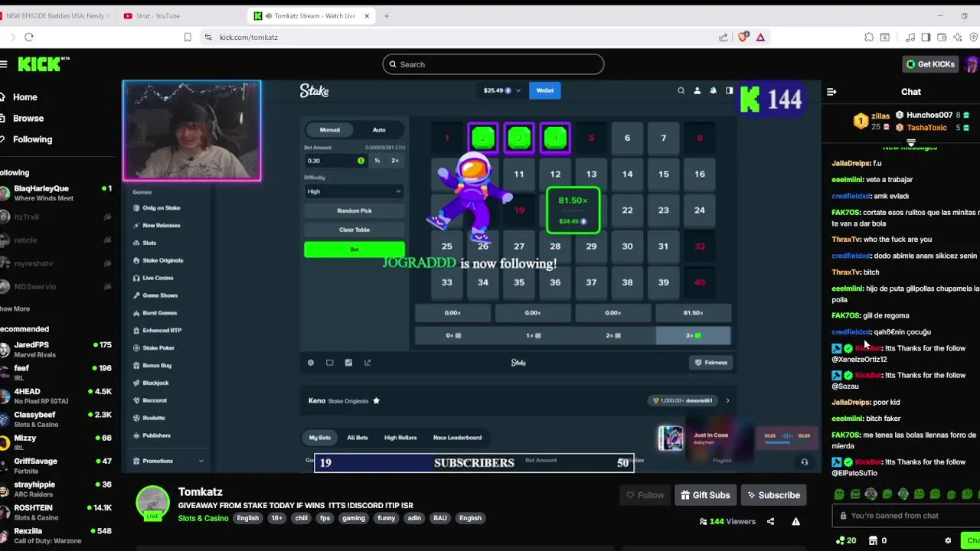This screenshot has width=980, height=551.
Task: Click the Slots & Casino category link
Action: (x=203, y=518)
